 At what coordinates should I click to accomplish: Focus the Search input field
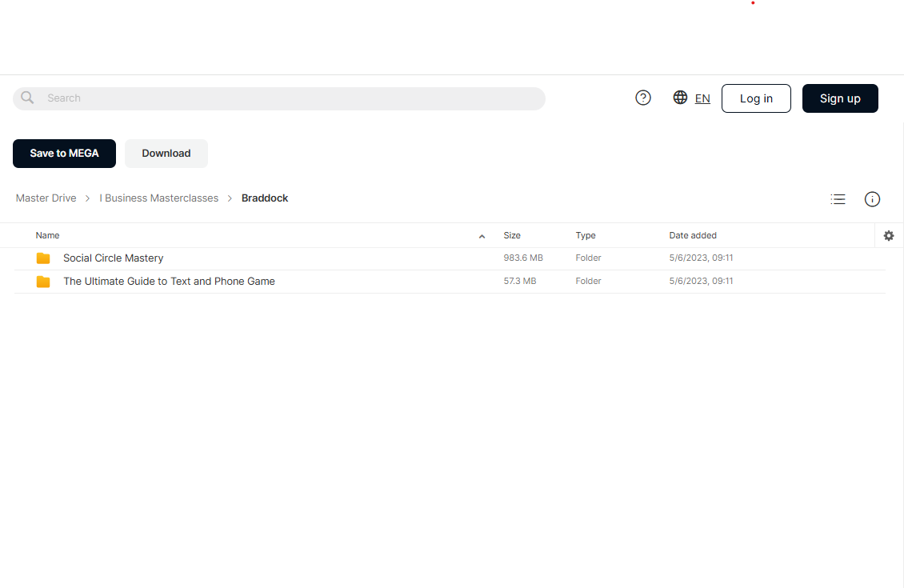(x=279, y=98)
